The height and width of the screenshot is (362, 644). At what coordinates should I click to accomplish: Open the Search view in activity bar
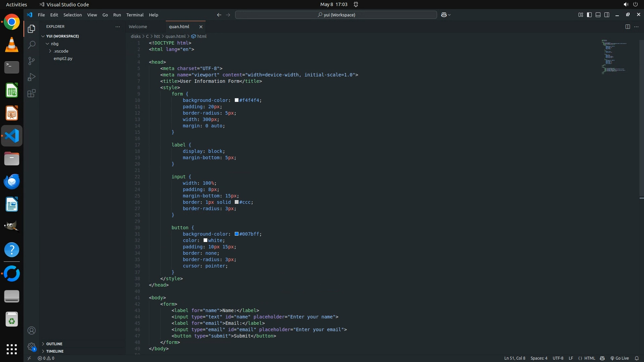[32, 45]
